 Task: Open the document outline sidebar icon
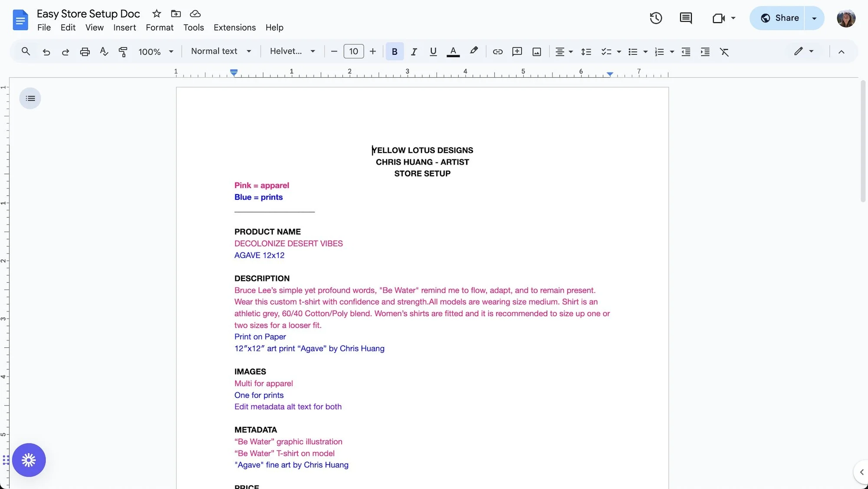click(30, 99)
